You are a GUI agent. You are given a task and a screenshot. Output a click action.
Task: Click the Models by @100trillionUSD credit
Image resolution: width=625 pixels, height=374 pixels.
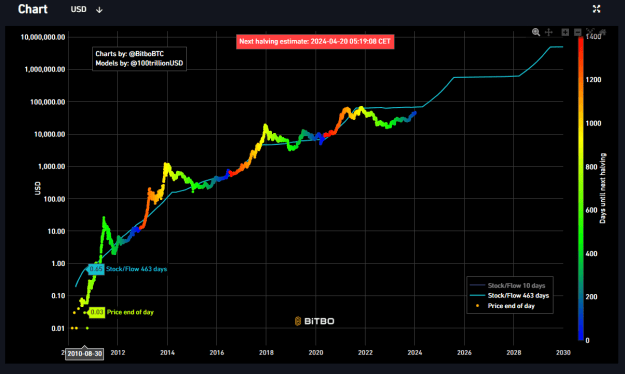coord(139,63)
